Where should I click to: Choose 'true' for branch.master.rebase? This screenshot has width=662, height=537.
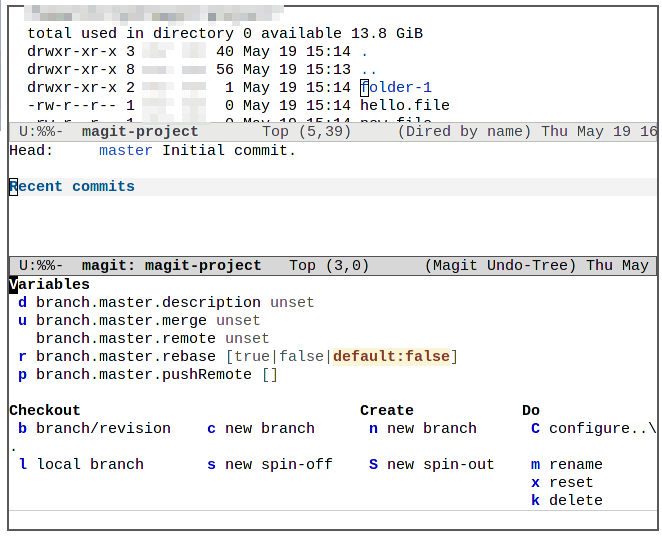coord(252,357)
